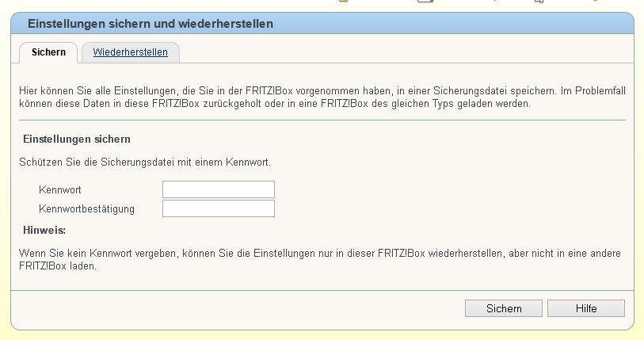Click the Sichern button at bottom
This screenshot has height=340, width=644.
[504, 308]
